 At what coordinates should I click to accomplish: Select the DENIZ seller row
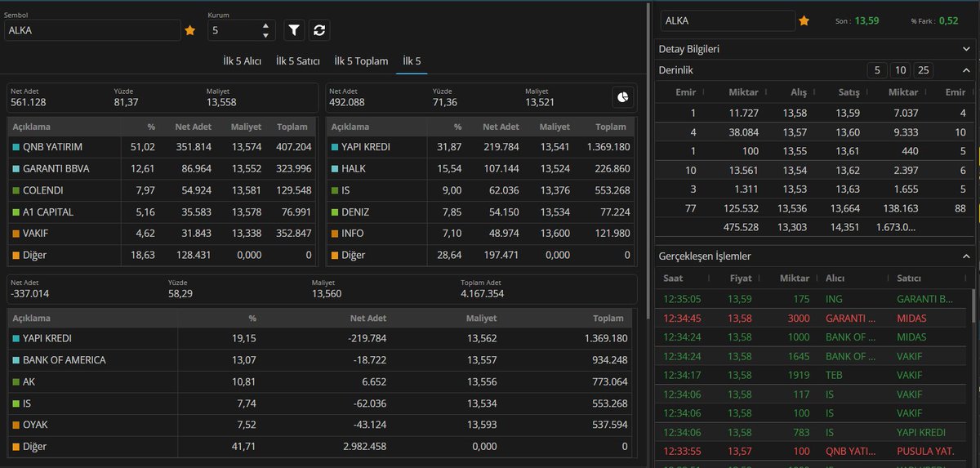[481, 212]
